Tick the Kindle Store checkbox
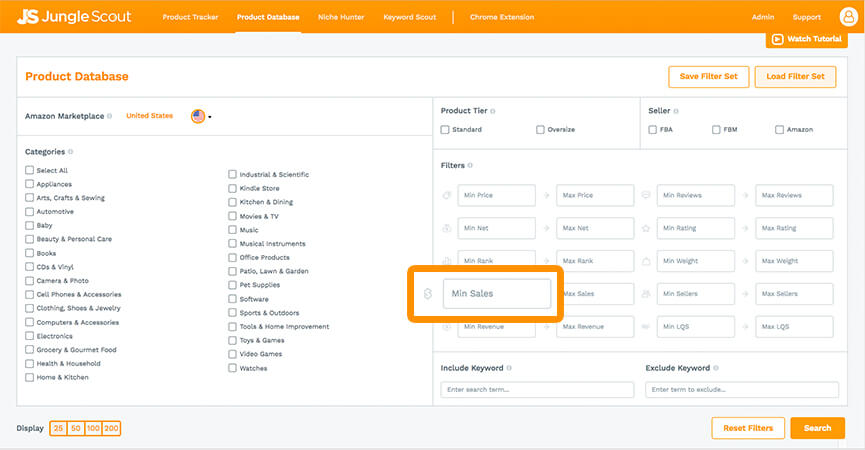865x450 pixels. click(232, 188)
